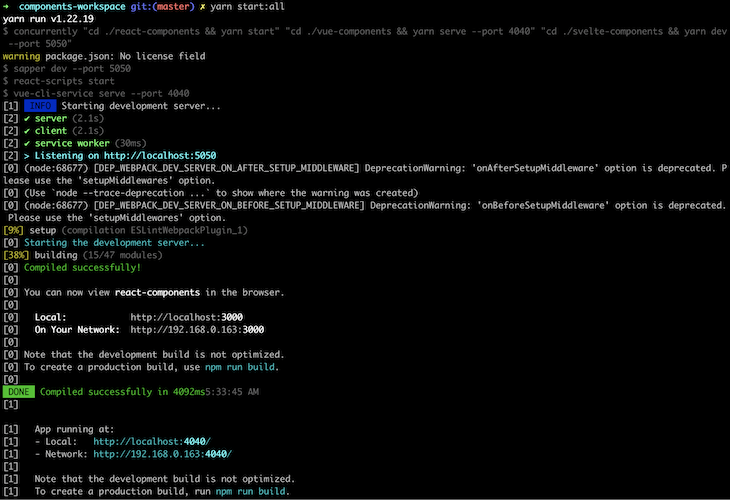Screen dimensions: 730x500
Task: Click '(compilation ESLintWebpackPlugin_1)' text
Action: click(x=155, y=230)
